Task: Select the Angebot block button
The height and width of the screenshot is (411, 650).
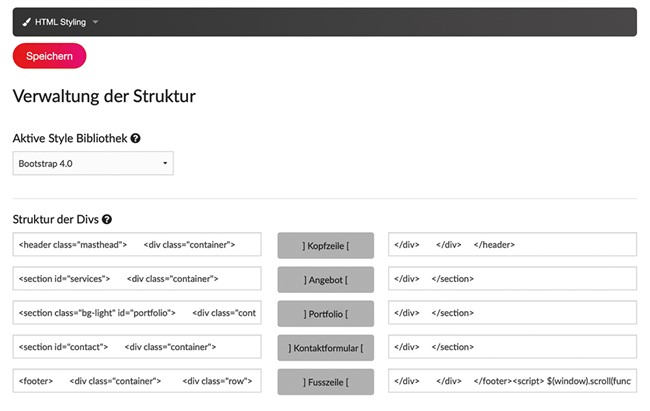Action: [325, 280]
